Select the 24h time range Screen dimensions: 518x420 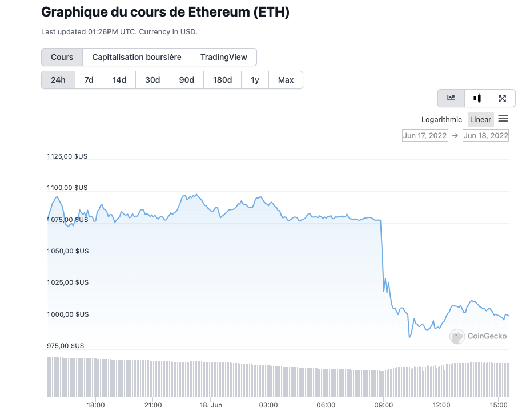(x=58, y=80)
